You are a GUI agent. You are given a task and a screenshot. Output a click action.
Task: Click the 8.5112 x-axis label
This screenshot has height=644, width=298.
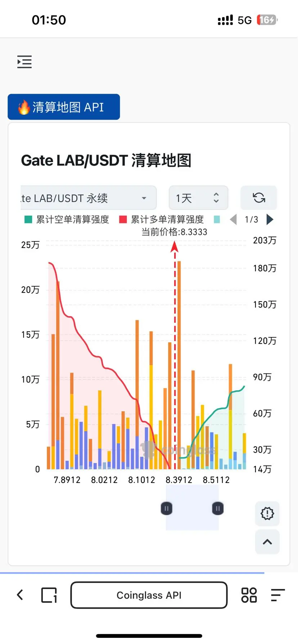[216, 480]
